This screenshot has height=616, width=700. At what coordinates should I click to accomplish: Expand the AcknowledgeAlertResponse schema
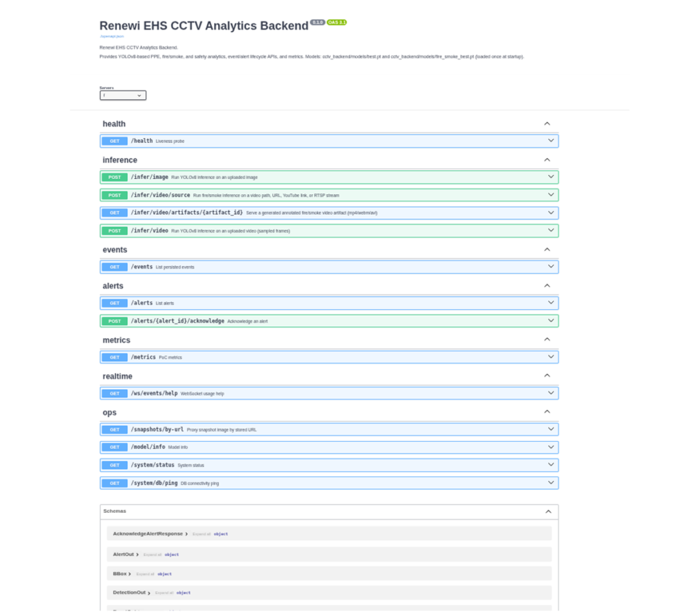pos(150,534)
